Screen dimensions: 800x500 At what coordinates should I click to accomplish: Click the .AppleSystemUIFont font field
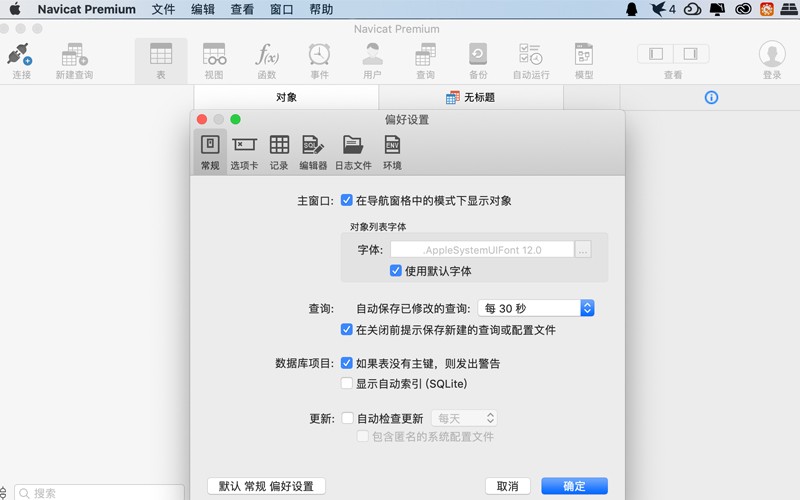pos(482,249)
